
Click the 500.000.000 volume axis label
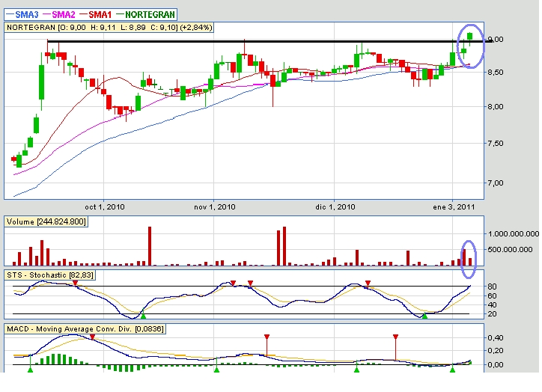(x=511, y=249)
